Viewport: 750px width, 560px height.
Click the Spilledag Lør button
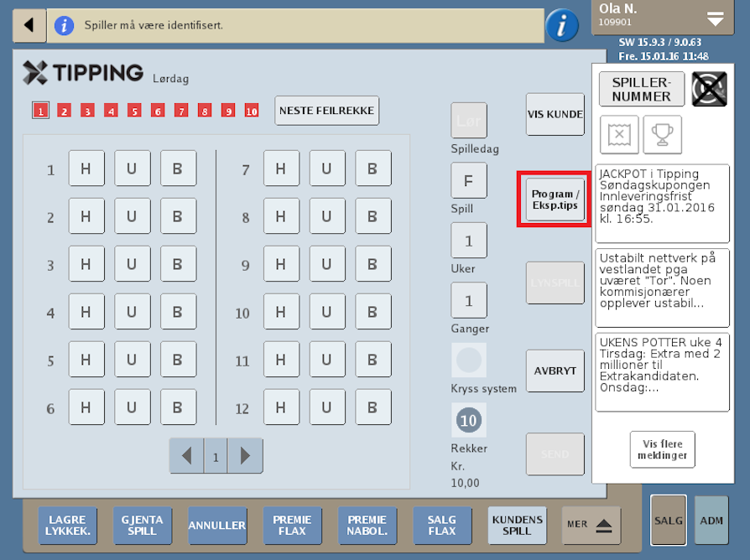tap(469, 120)
